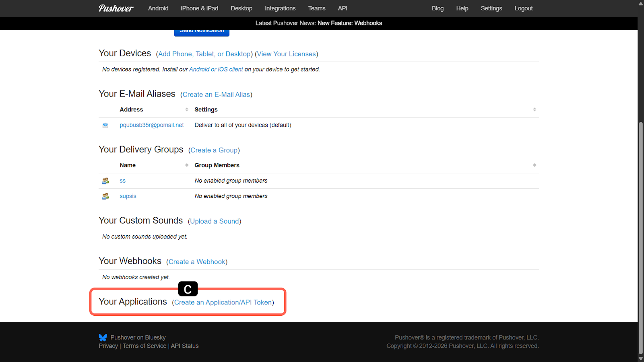644x362 pixels.
Task: Click the Pushover logo in header
Action: [116, 8]
